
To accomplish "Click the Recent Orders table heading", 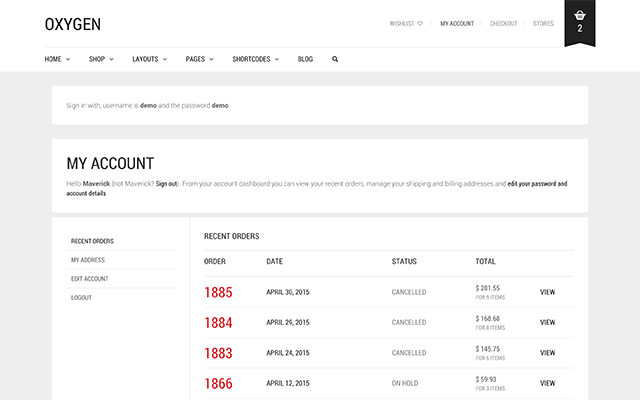I will pyautogui.click(x=231, y=236).
